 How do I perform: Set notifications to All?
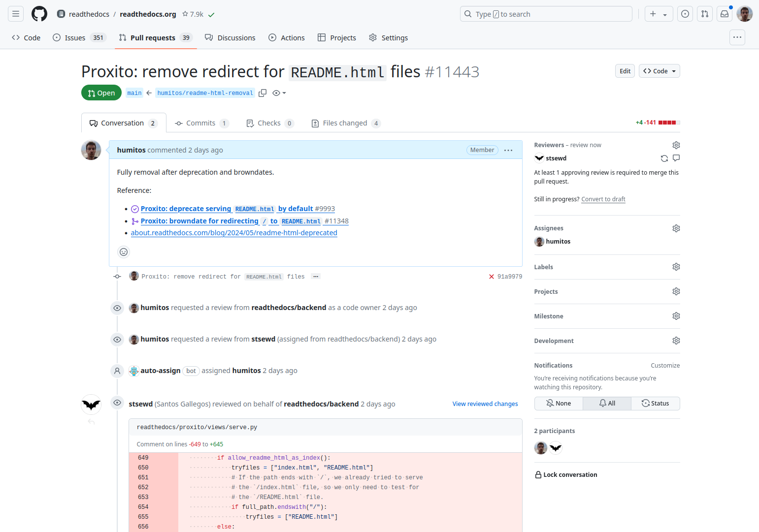pyautogui.click(x=607, y=404)
